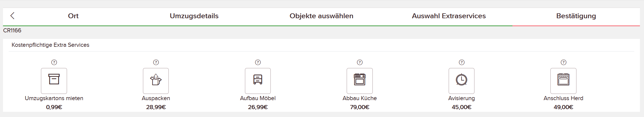Viewport: 644px width, 117px height.
Task: Click the Avisierung service label
Action: pos(461,98)
